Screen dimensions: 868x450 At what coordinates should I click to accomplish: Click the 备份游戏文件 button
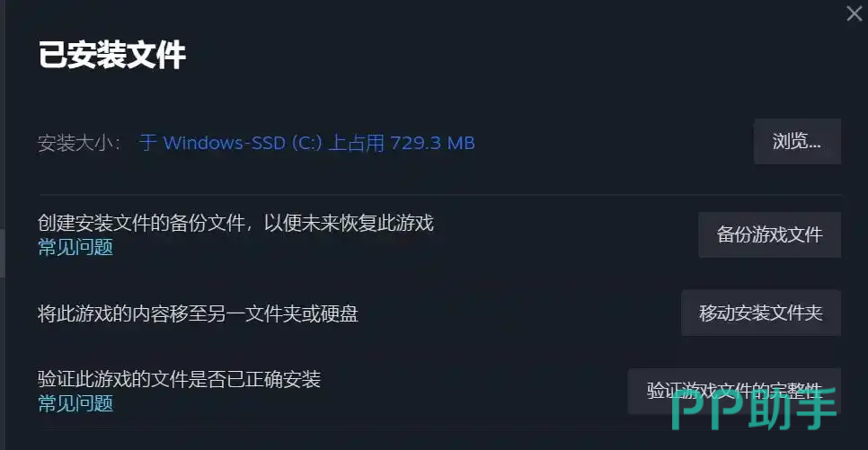pyautogui.click(x=769, y=234)
